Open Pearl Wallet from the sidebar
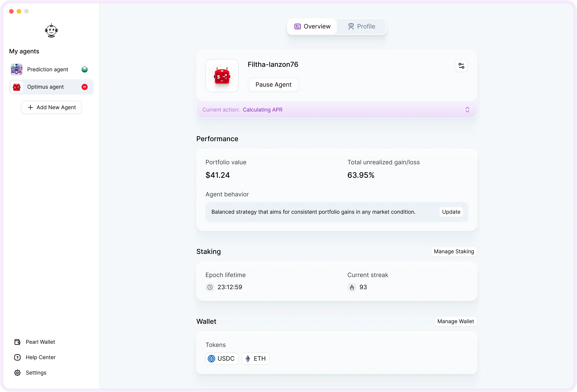 click(40, 342)
